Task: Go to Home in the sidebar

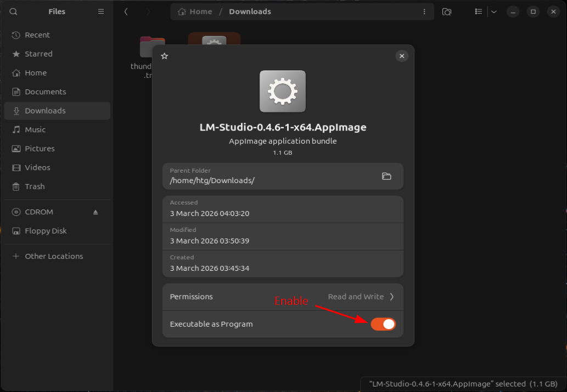Action: (x=57, y=72)
